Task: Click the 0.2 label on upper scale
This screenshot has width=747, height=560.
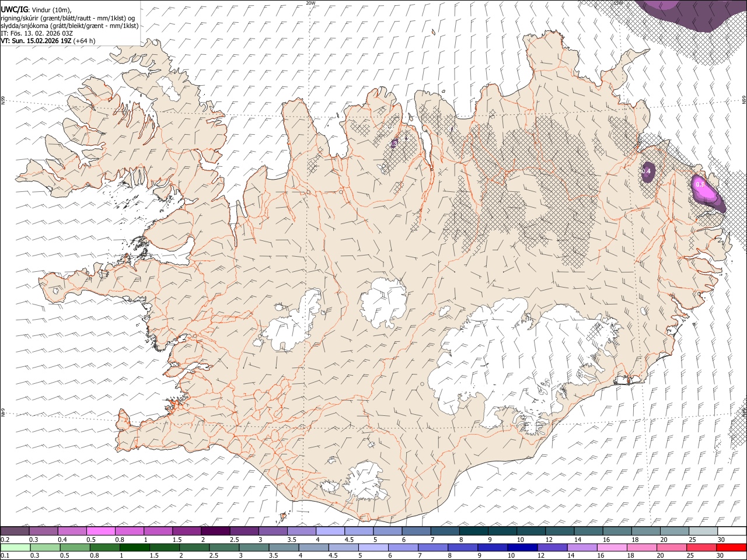Action: click(5, 540)
